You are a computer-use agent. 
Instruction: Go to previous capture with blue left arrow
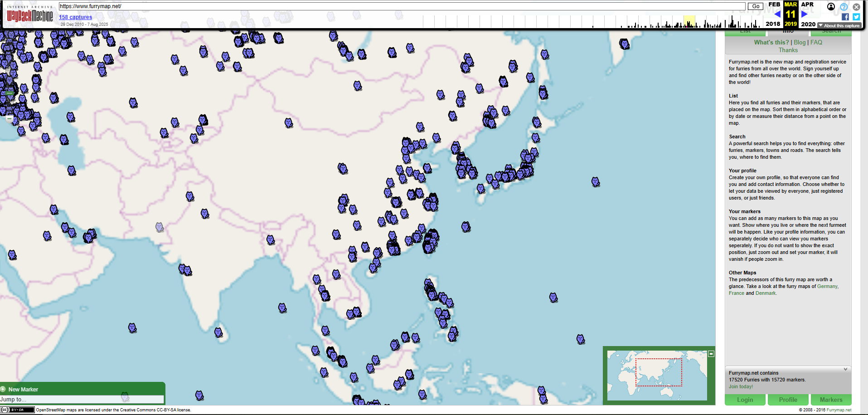pyautogui.click(x=777, y=14)
